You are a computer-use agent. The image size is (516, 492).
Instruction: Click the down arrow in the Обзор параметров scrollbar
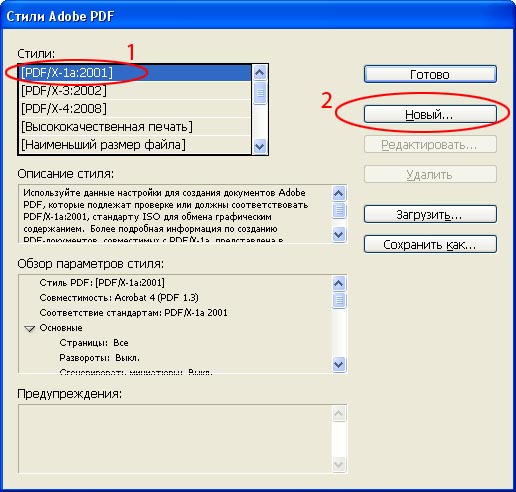click(x=339, y=364)
